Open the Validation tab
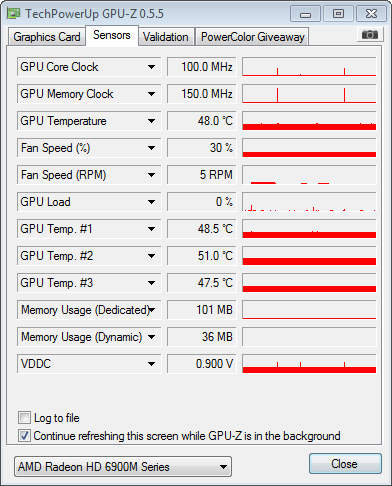The width and height of the screenshot is (392, 486). (166, 37)
